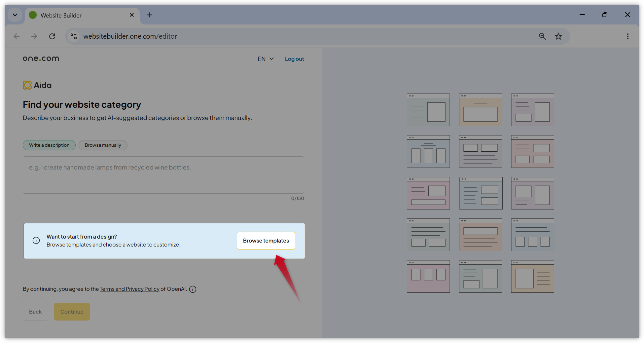Click the info icon in design banner
Screen dimensions: 644x343
tap(36, 241)
